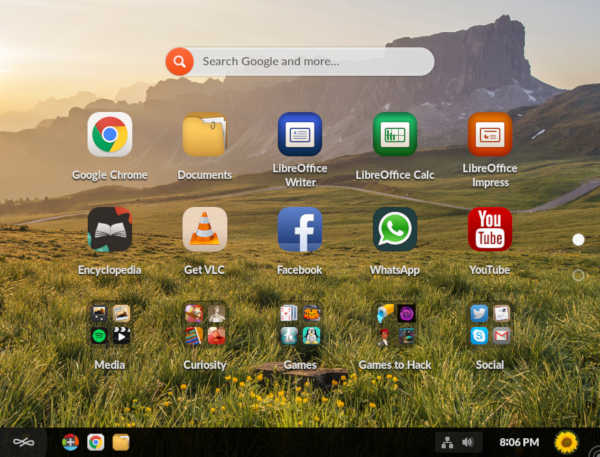Open the Social app folder
The width and height of the screenshot is (600, 457).
[x=490, y=324]
